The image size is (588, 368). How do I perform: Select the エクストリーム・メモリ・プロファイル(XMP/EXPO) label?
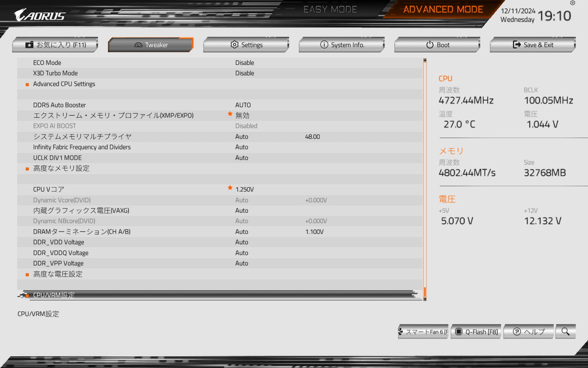[113, 115]
